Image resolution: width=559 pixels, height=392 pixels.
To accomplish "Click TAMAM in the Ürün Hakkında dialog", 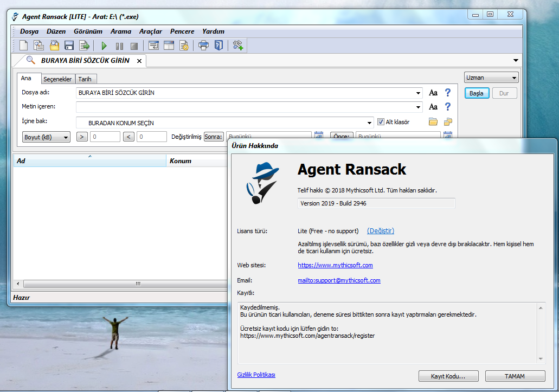I will pos(515,376).
